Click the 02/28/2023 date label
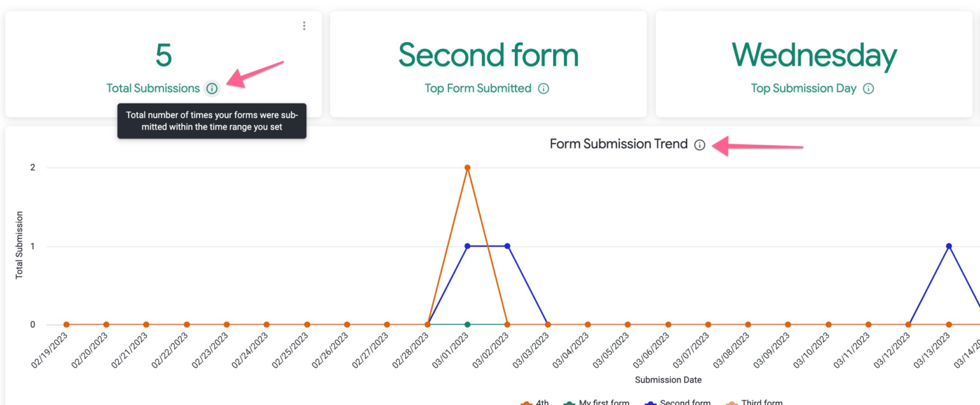Viewport: 980px width, 405px height. [x=411, y=351]
